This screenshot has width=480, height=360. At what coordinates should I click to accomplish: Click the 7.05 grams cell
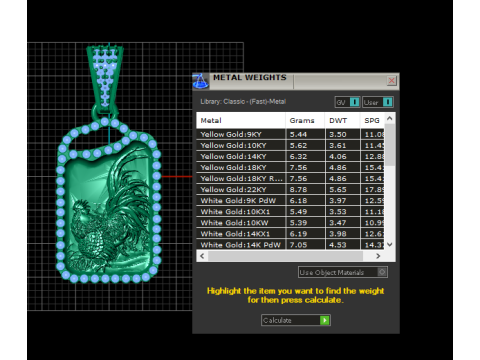coord(305,244)
